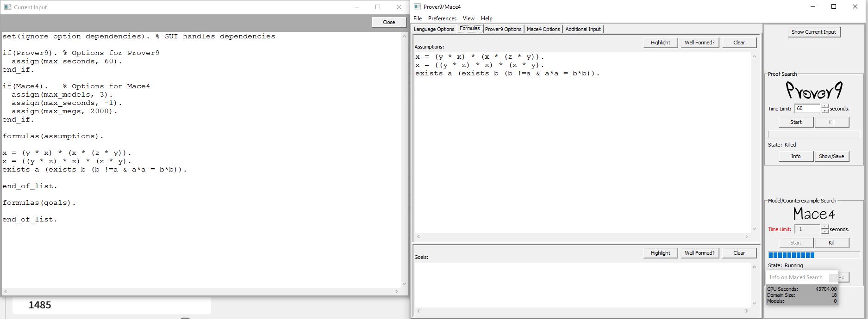Switch to the Mace4 Options tab

(x=543, y=29)
